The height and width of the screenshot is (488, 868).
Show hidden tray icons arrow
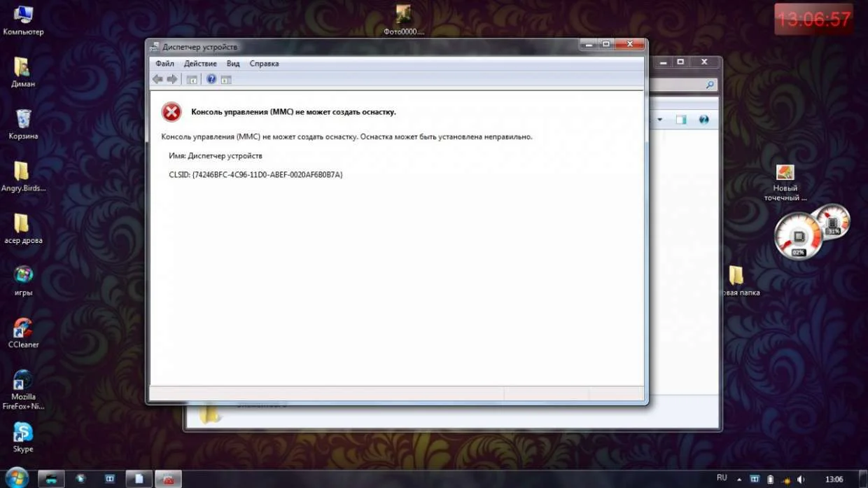coord(739,480)
